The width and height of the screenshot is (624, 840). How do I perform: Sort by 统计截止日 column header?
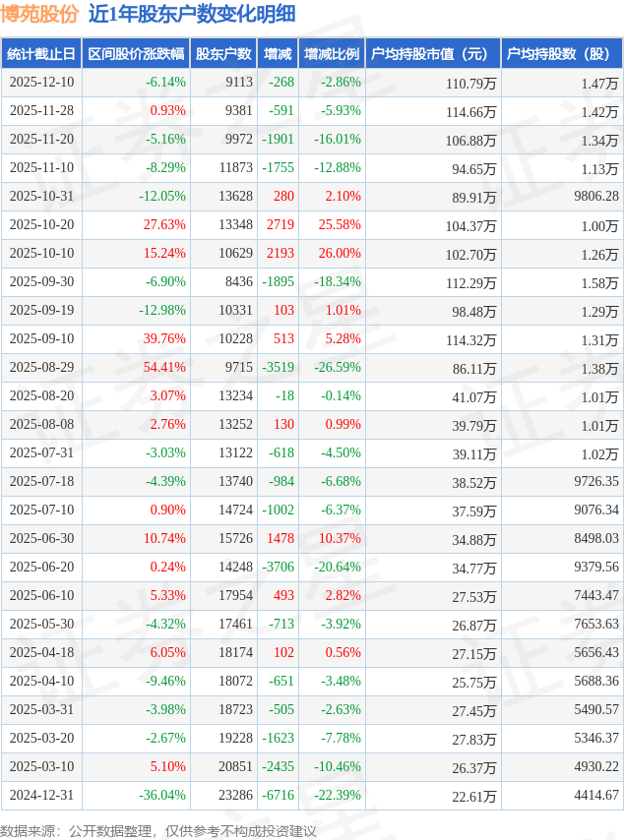(x=40, y=54)
